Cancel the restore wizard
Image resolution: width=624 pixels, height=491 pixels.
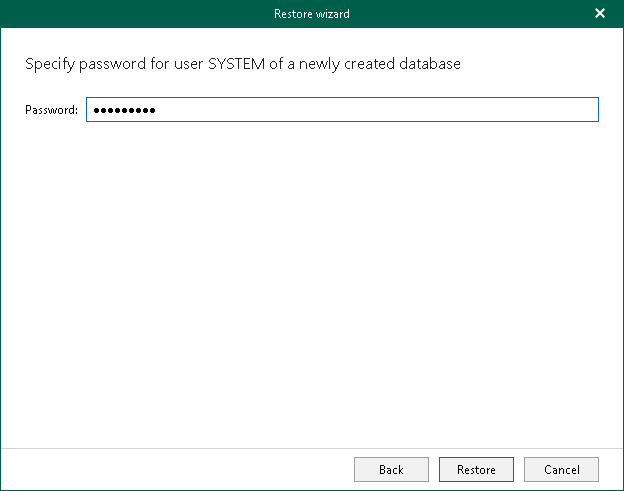point(561,469)
